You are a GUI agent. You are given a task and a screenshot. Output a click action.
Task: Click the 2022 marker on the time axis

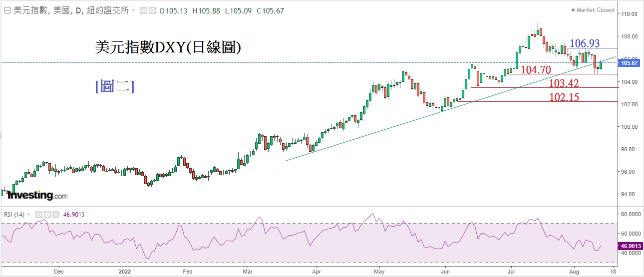click(x=124, y=273)
